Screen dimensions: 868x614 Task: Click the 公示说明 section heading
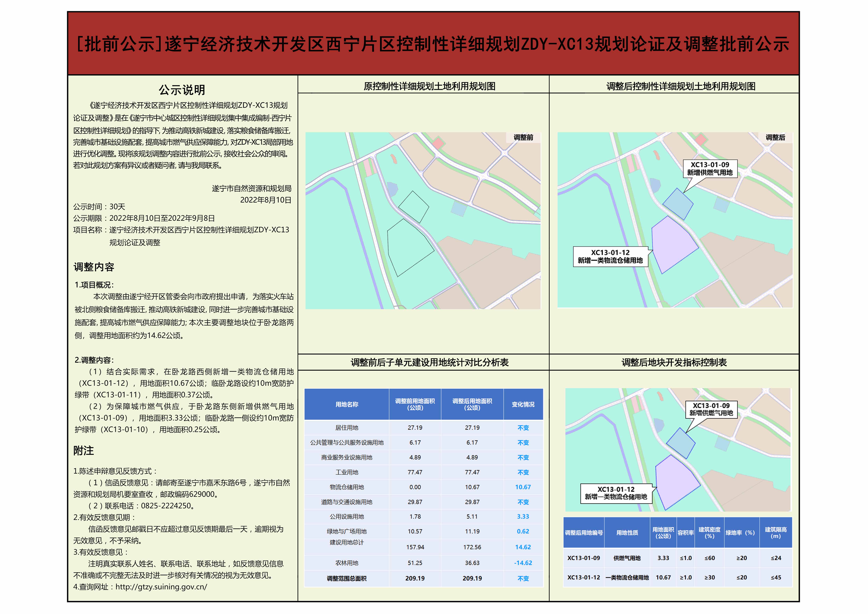(x=182, y=90)
